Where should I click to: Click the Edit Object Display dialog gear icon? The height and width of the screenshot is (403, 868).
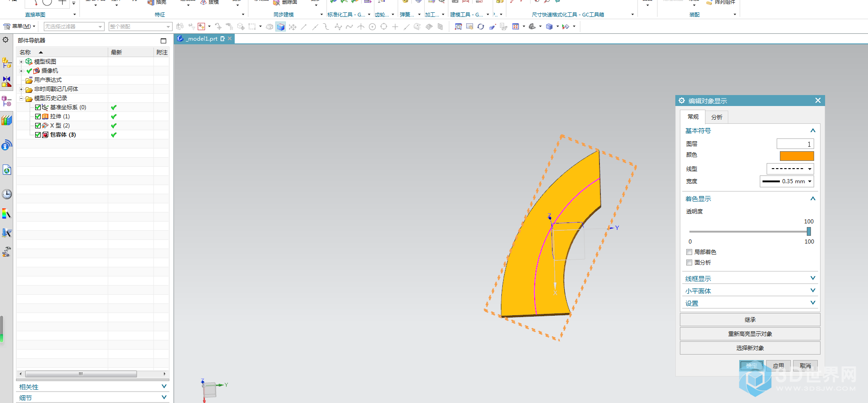(682, 101)
